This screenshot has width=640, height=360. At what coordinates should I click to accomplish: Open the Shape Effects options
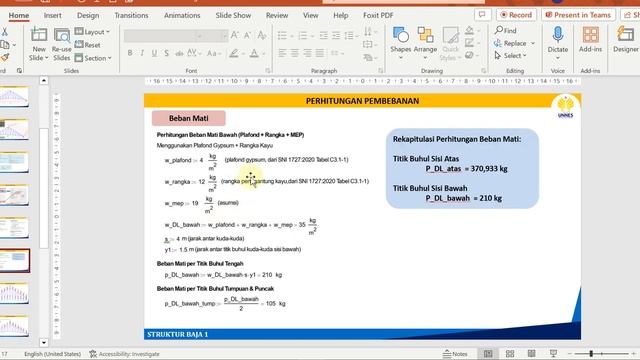point(471,55)
